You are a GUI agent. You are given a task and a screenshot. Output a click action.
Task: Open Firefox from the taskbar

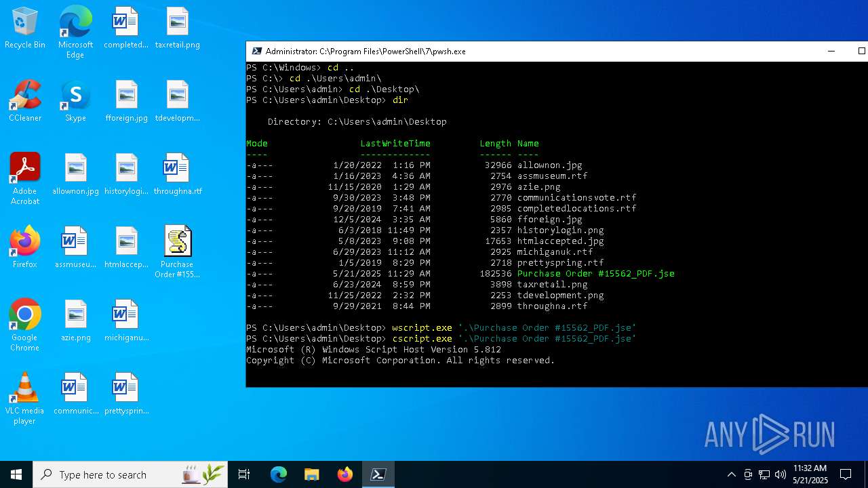pos(344,474)
